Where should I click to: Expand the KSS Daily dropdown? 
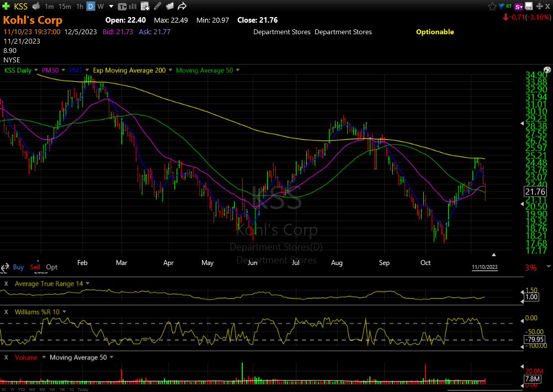coord(36,70)
